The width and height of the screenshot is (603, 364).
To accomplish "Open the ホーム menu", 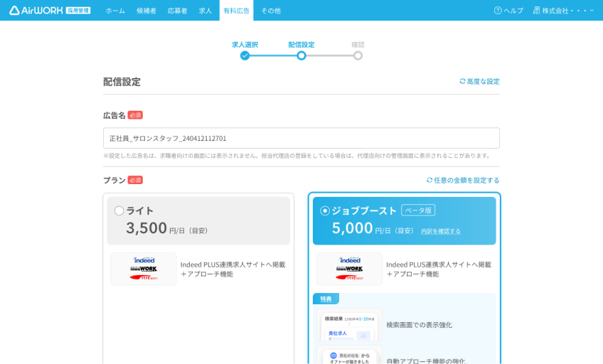I will 115,11.
